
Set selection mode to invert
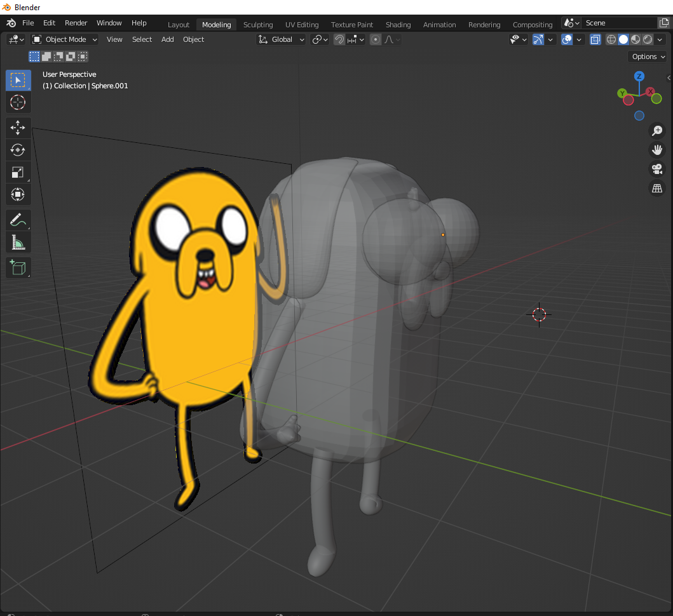click(x=71, y=56)
